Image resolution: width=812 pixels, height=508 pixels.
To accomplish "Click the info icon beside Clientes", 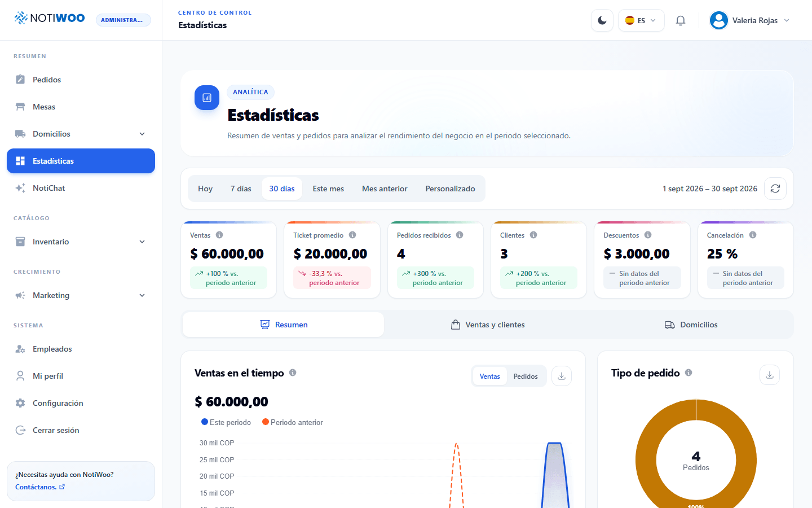I will (533, 235).
